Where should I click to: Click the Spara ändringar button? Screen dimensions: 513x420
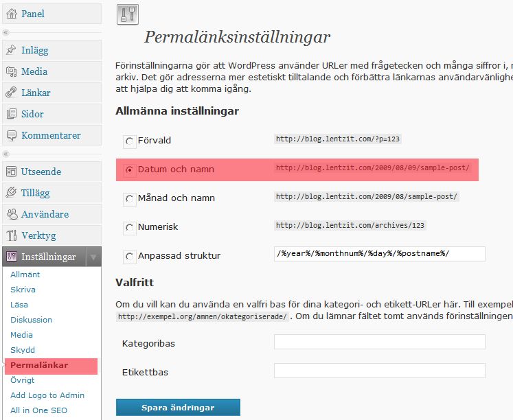click(x=178, y=408)
